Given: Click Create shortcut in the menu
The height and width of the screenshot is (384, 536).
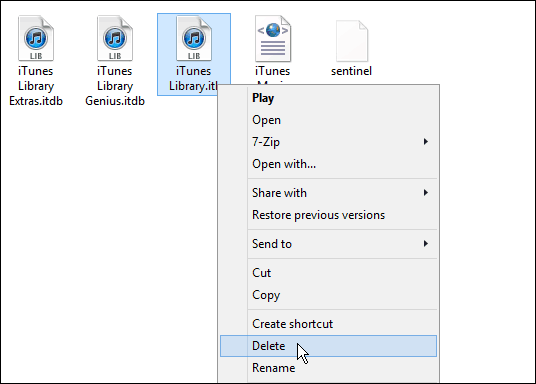Looking at the screenshot, I should coord(328,324).
